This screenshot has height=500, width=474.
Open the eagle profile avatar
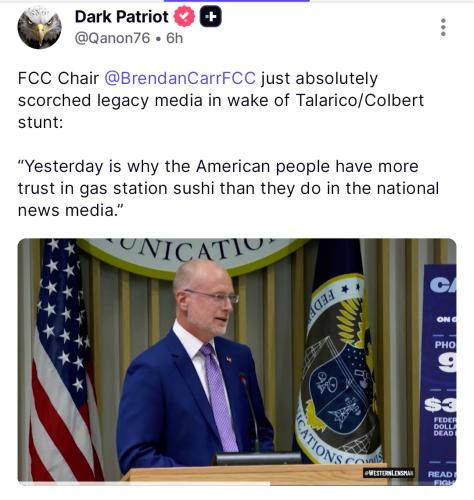(40, 28)
